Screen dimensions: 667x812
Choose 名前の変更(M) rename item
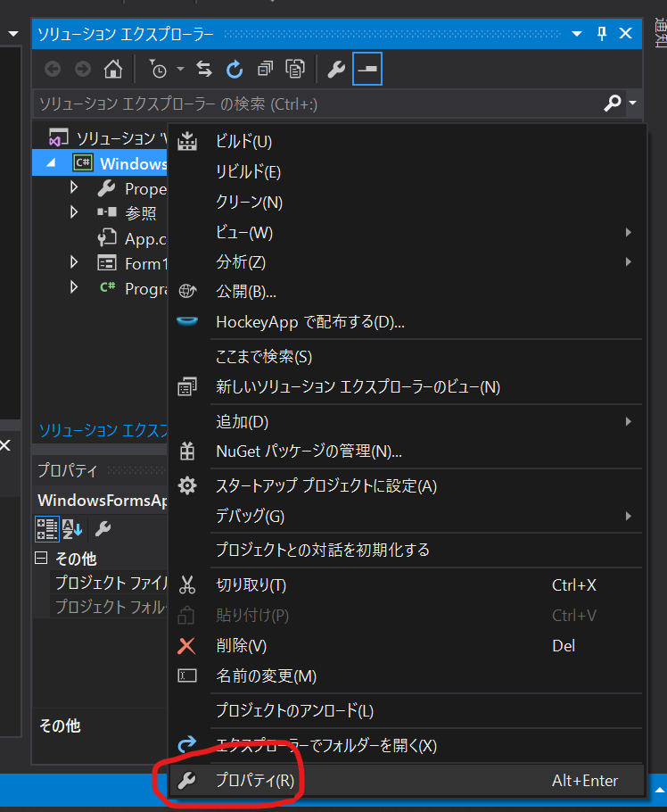pyautogui.click(x=408, y=675)
